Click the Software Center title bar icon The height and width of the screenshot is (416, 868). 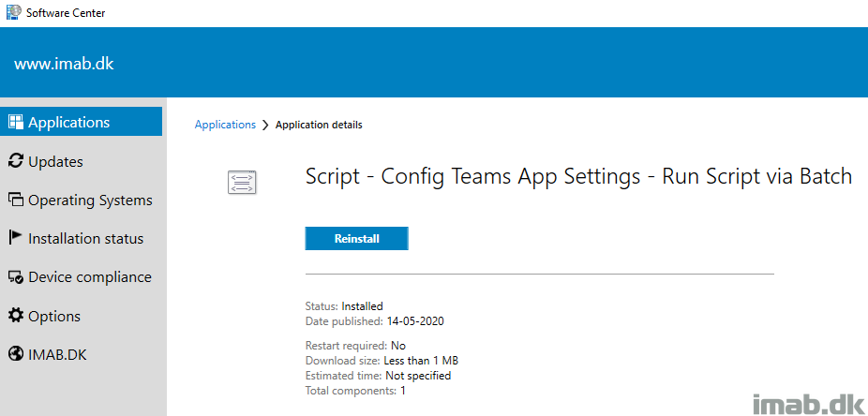click(x=13, y=12)
